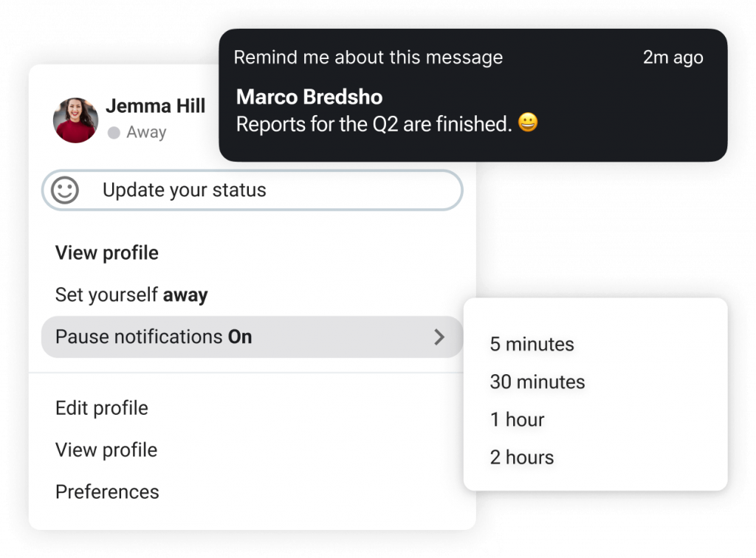Expand the Pause notifications chevron arrow
This screenshot has width=756, height=558.
[x=439, y=337]
